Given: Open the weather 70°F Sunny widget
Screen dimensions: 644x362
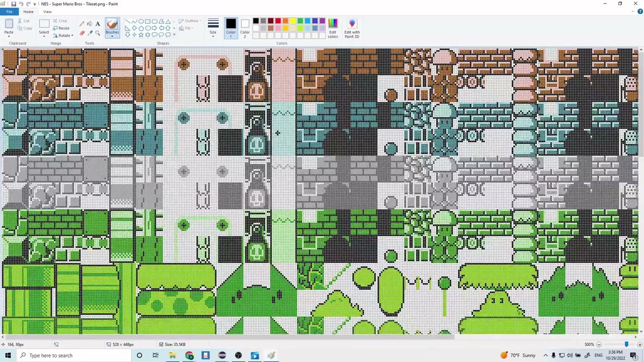Looking at the screenshot, I should click(x=518, y=355).
